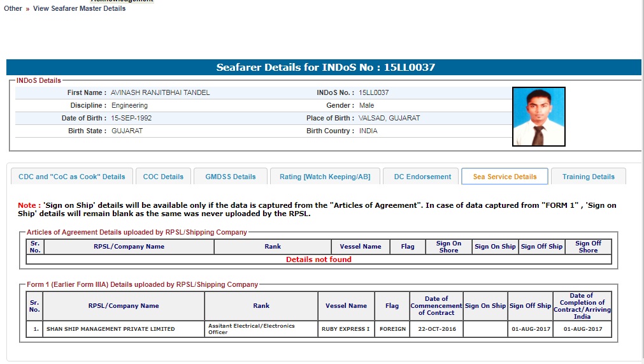Click the Date of Birth value 15-SEP-1992

pos(131,118)
